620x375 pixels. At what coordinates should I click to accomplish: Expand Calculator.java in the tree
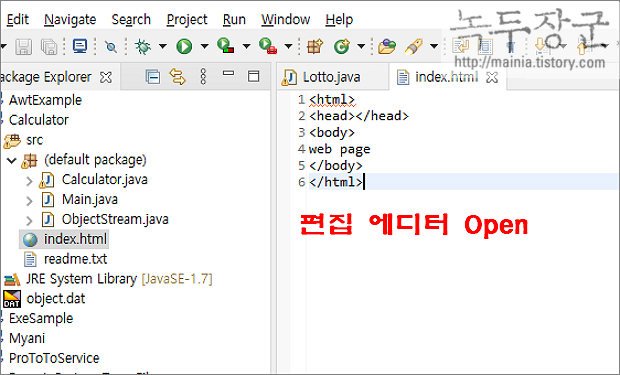(x=29, y=181)
